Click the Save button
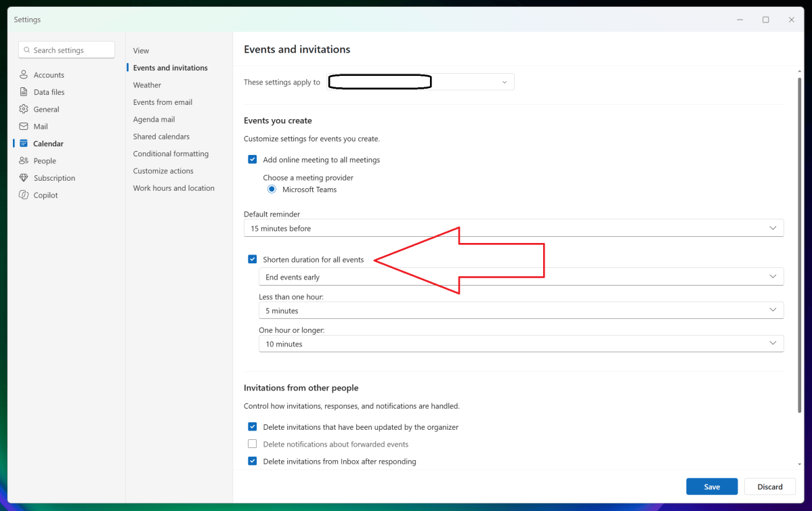Image resolution: width=812 pixels, height=511 pixels. point(712,487)
